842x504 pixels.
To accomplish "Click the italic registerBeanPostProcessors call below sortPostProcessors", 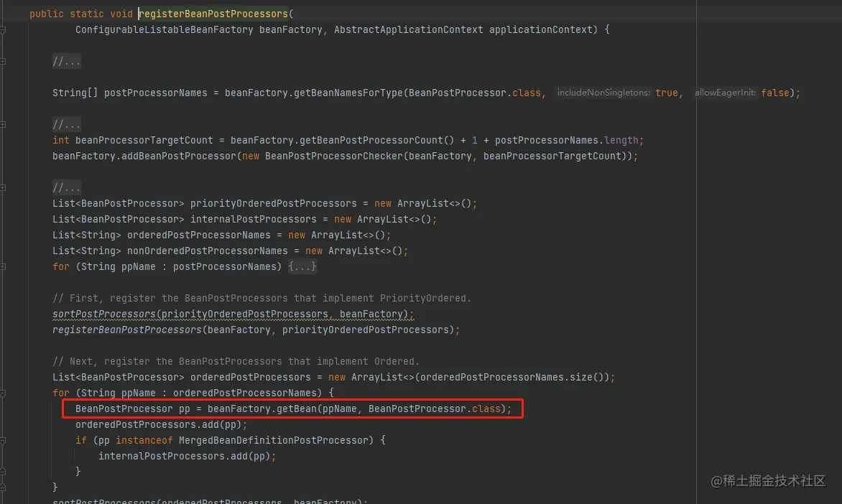I will click(x=126, y=330).
